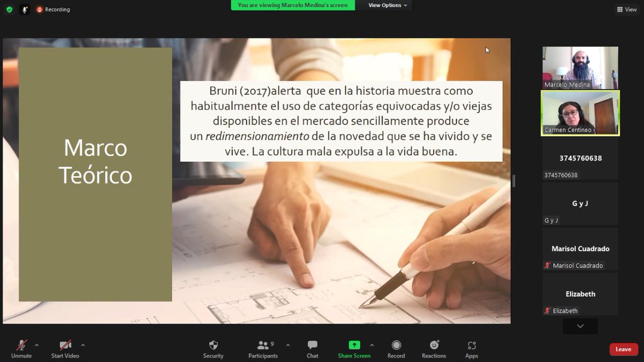Select the G y J participant tile
Viewport: 644px width, 362px height.
(x=580, y=204)
